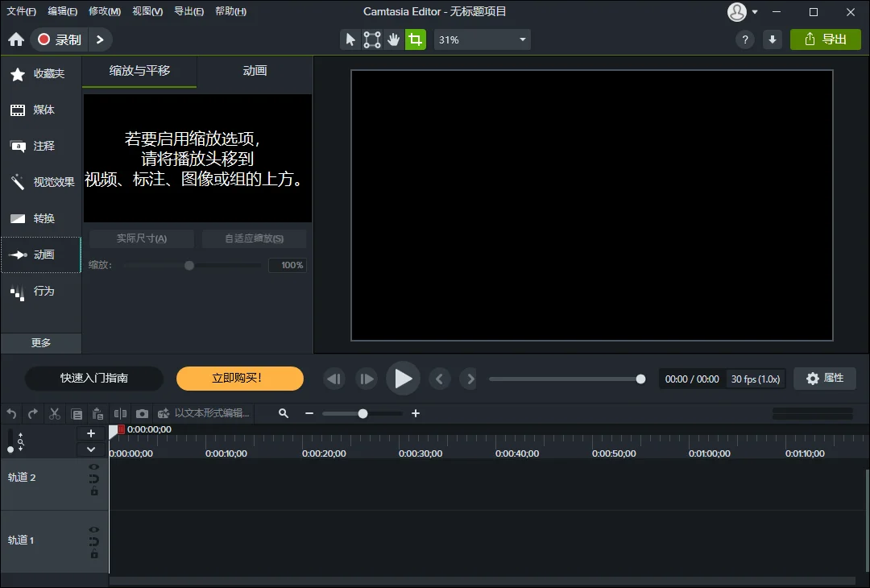Screen dimensions: 870x588
Task: Click the 自适应缩放(S) button
Action: coord(254,238)
